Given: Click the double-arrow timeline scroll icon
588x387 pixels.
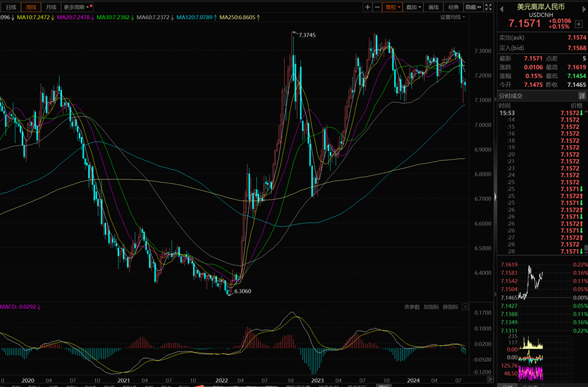Looking at the screenshot, I should click(489, 380).
